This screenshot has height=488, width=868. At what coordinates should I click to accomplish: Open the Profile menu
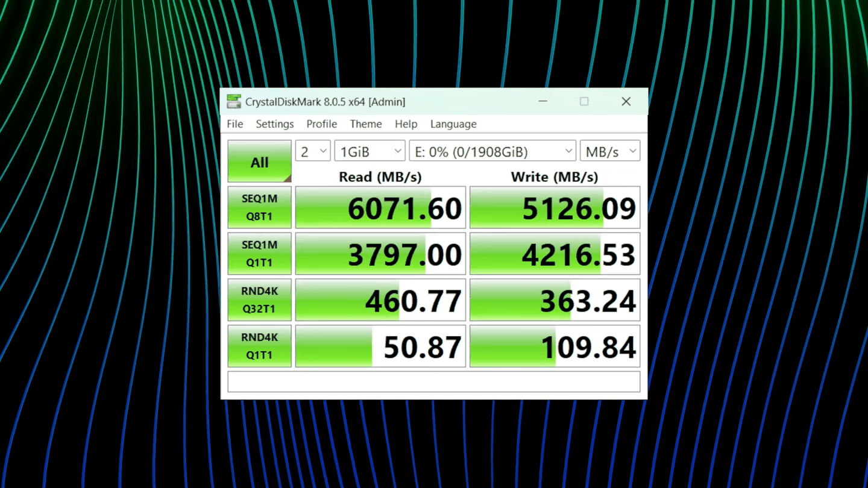[321, 124]
